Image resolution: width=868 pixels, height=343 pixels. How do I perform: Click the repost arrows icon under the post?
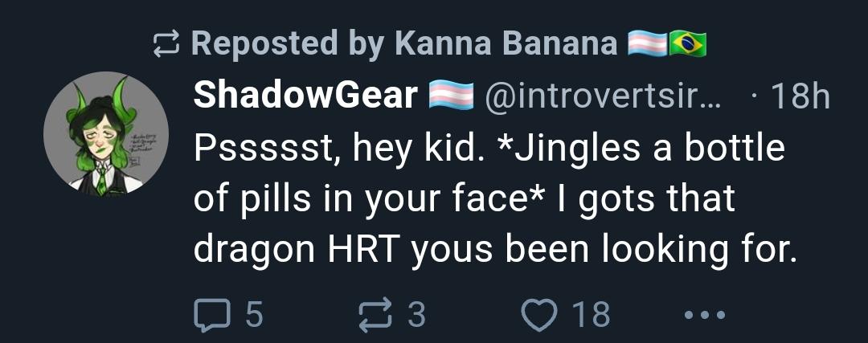tap(377, 314)
